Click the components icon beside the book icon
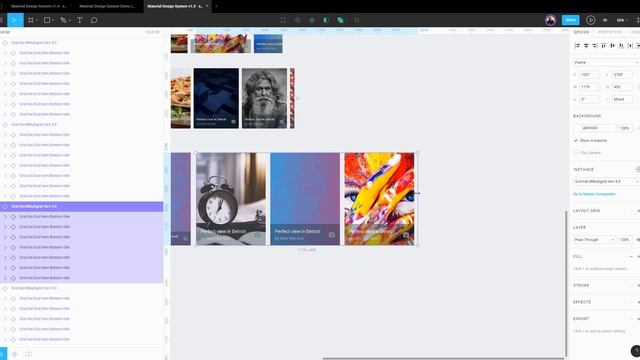This screenshot has width=640, height=360. [x=15, y=354]
